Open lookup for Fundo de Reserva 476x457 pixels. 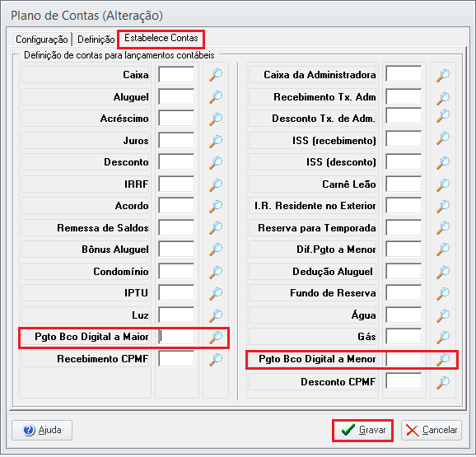coord(443,293)
